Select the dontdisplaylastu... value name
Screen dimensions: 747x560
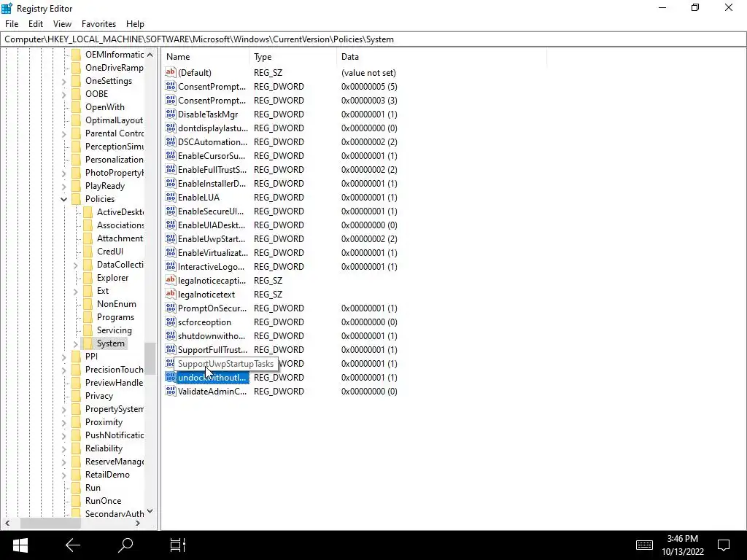pyautogui.click(x=213, y=128)
